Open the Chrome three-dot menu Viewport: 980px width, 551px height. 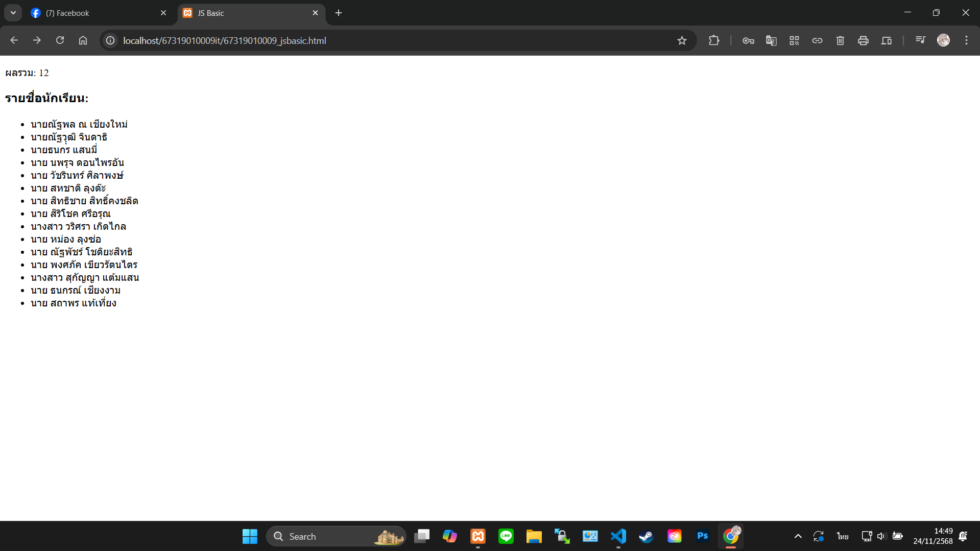[966, 40]
